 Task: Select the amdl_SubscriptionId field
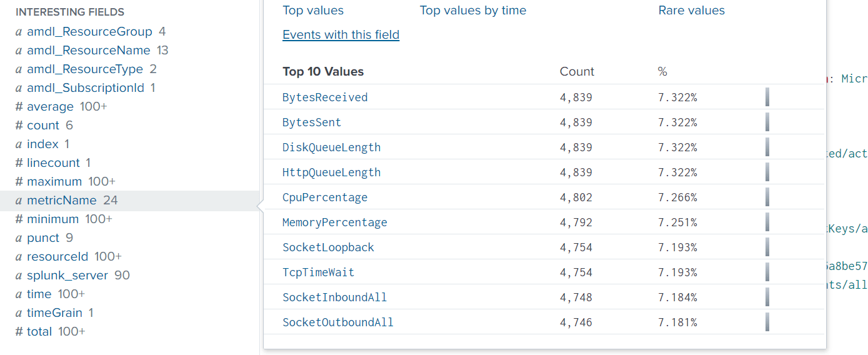86,88
